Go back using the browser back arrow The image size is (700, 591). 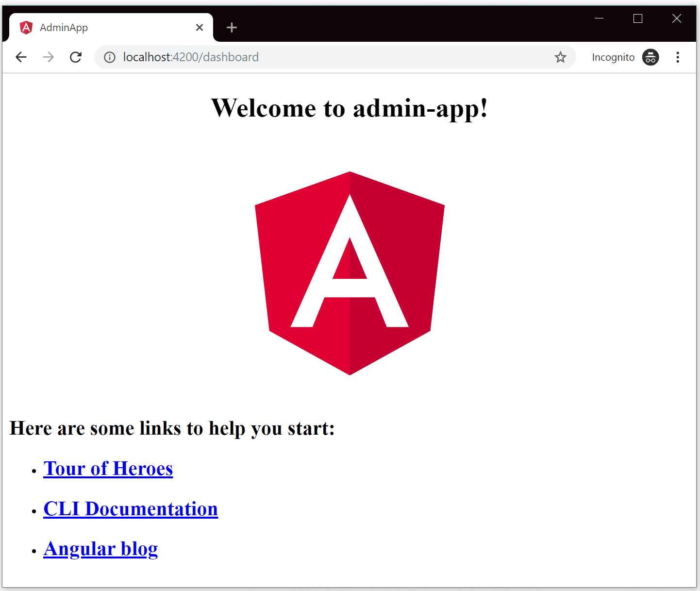[x=21, y=57]
